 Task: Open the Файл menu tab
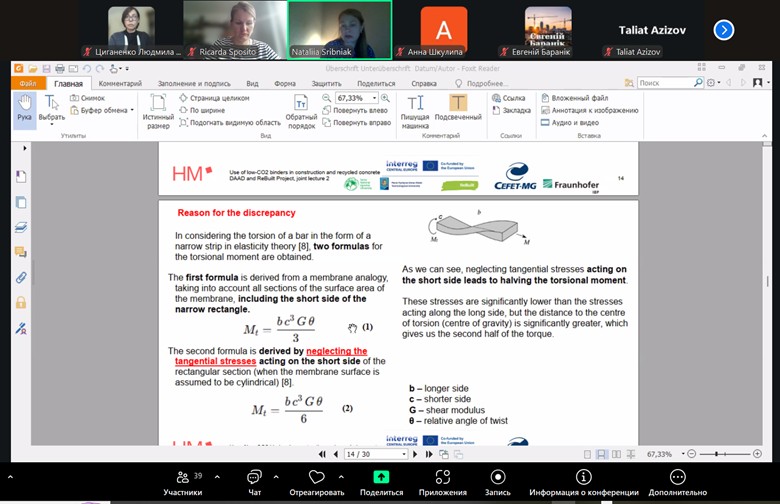(27, 84)
